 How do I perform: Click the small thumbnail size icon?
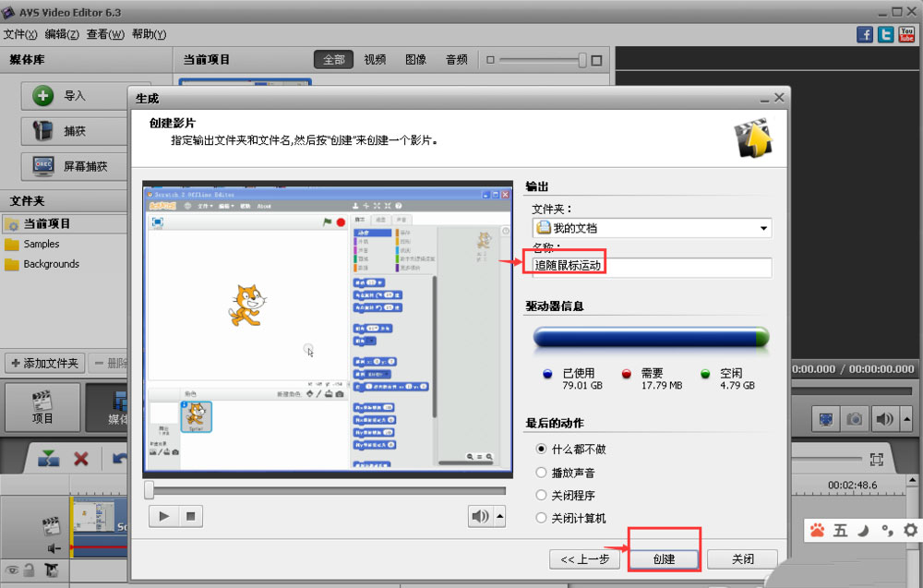click(x=490, y=60)
